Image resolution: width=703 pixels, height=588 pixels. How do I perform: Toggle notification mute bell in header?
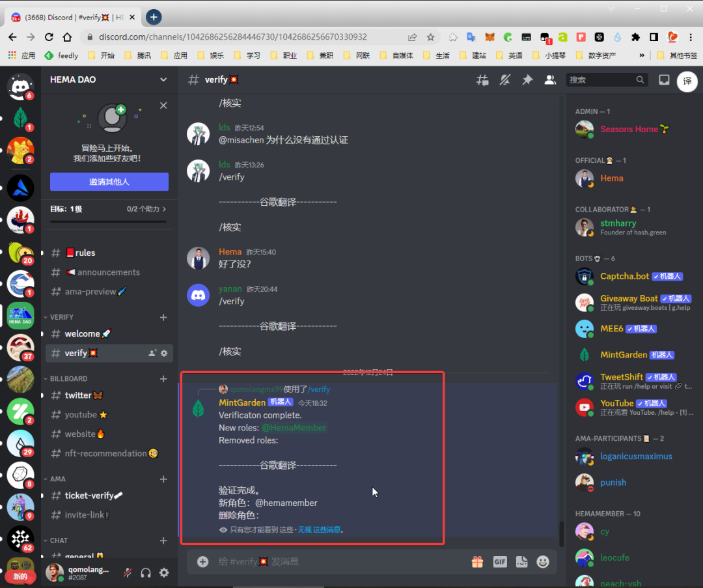505,80
